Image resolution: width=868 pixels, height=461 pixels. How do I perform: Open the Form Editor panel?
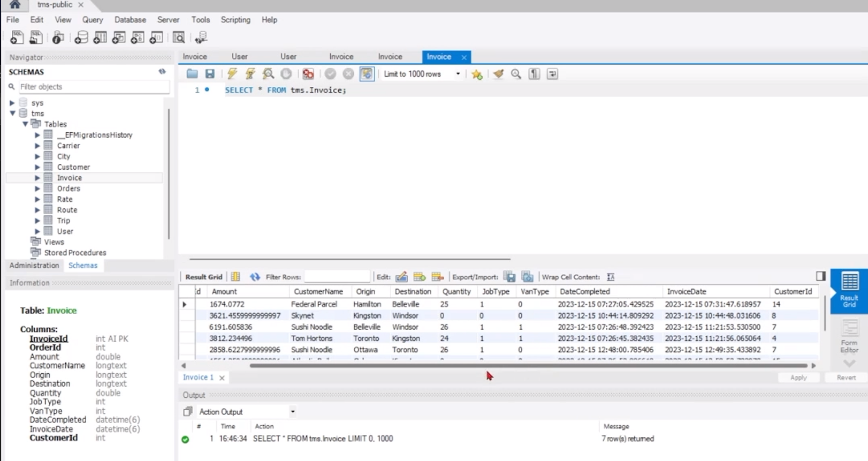pyautogui.click(x=849, y=336)
